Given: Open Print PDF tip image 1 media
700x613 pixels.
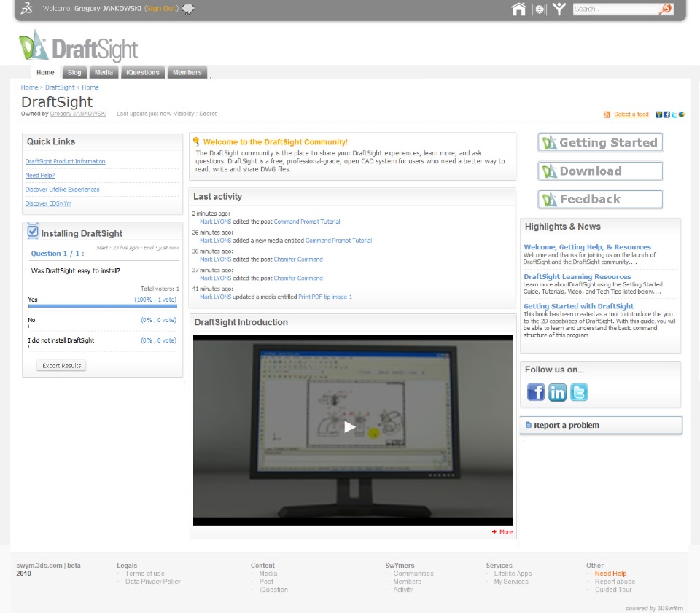Looking at the screenshot, I should [325, 297].
